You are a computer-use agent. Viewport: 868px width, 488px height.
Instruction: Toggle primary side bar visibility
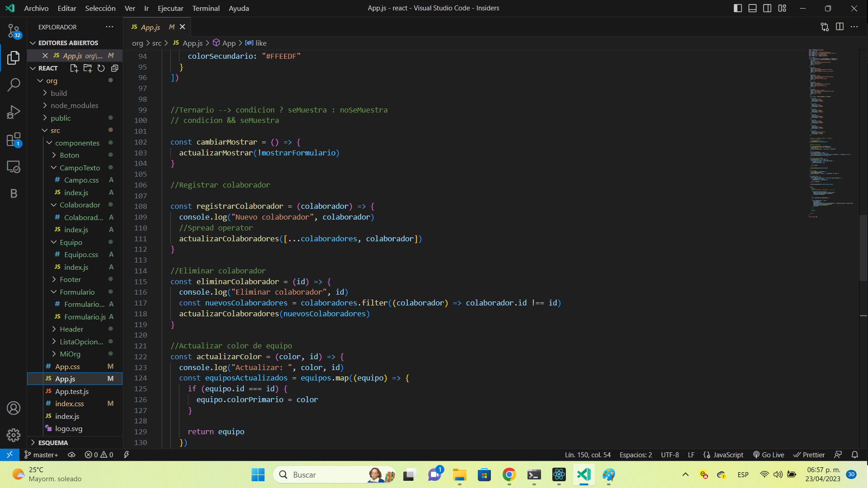point(738,8)
